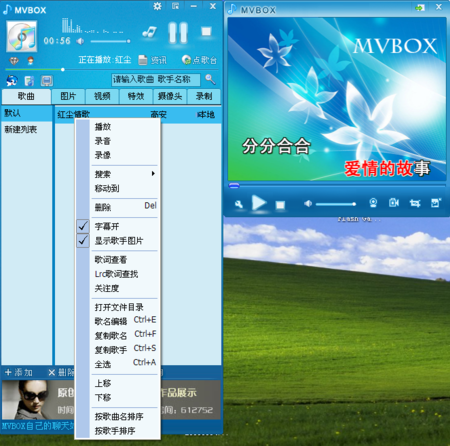Pause the currently playing song
The width and height of the screenshot is (450, 446).
tap(178, 32)
